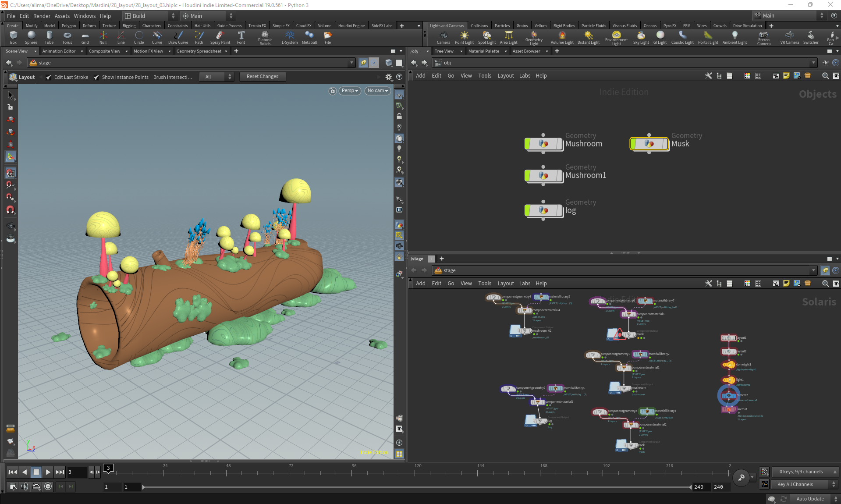Viewport: 841px width, 504px height.
Task: Switch to Geometry Spreadsheet tab
Action: 199,51
